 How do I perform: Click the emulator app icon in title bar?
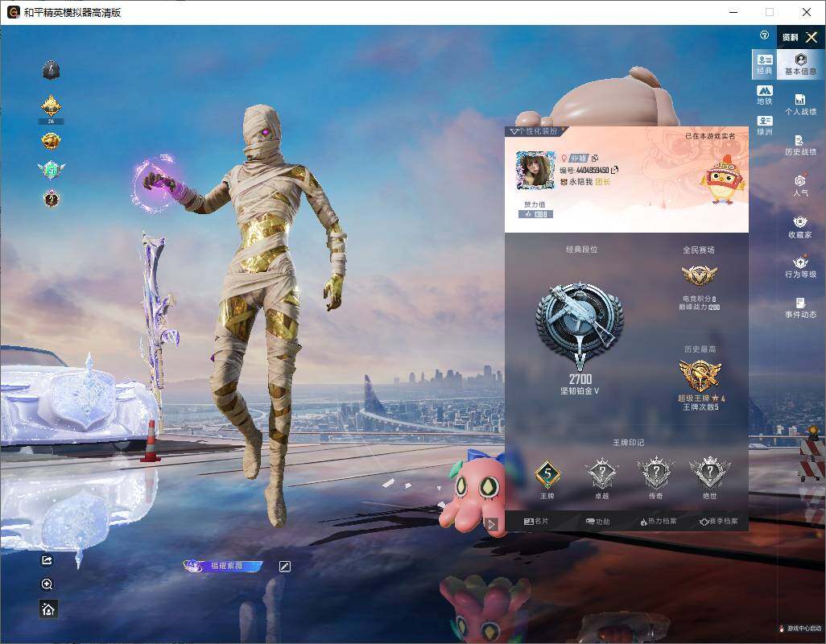point(13,12)
